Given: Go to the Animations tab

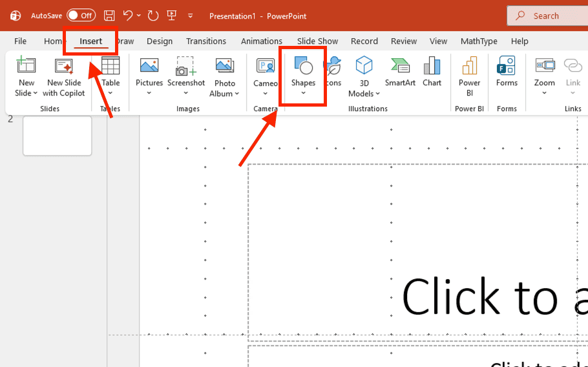Looking at the screenshot, I should [x=262, y=41].
